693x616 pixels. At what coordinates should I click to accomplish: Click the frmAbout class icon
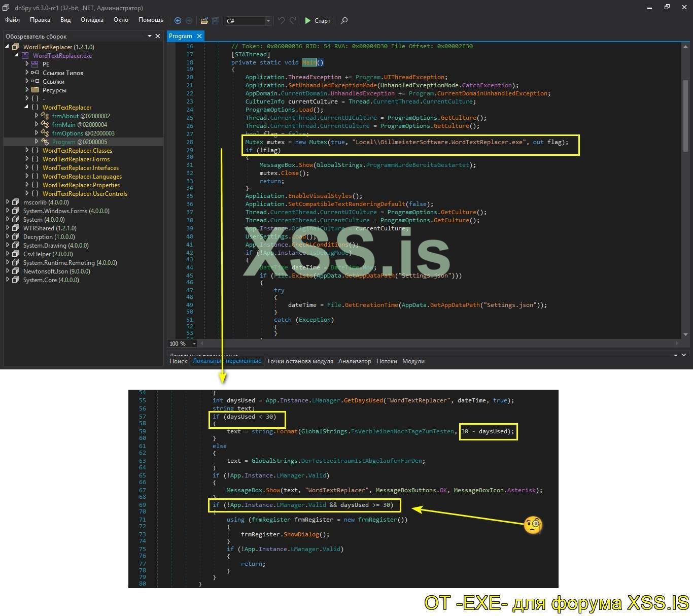point(45,116)
